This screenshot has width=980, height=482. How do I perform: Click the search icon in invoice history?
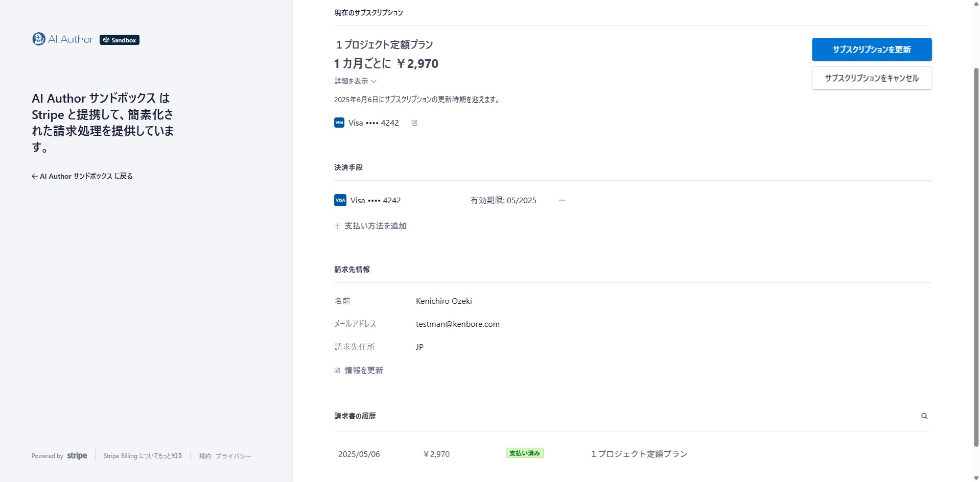pyautogui.click(x=924, y=416)
